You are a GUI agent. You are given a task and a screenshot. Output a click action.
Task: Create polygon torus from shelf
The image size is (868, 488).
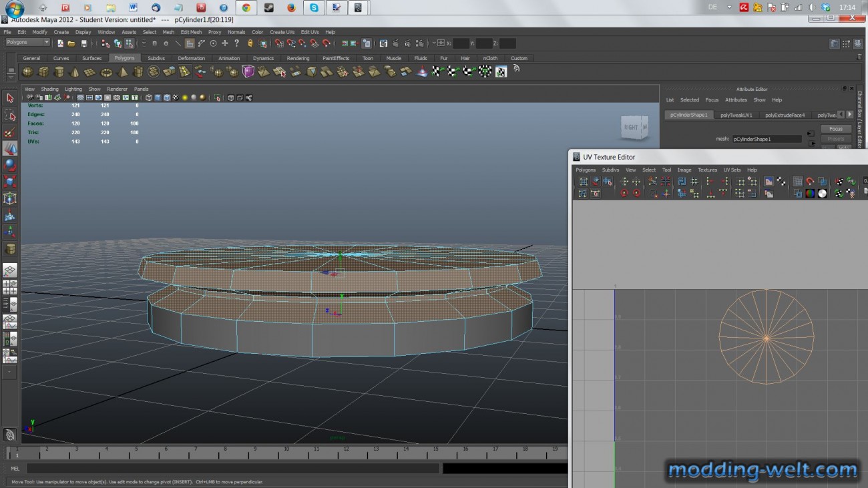106,71
